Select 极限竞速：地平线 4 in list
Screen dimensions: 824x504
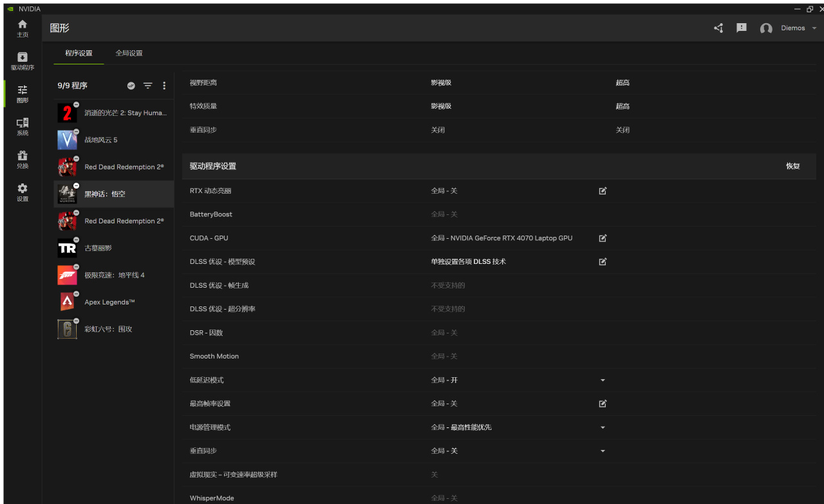[x=114, y=275]
